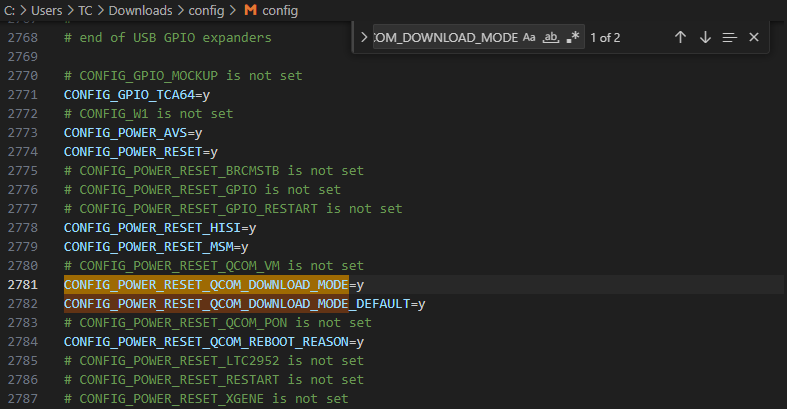This screenshot has height=409, width=787.
Task: Toggle Match Whole Word option
Action: 551,38
